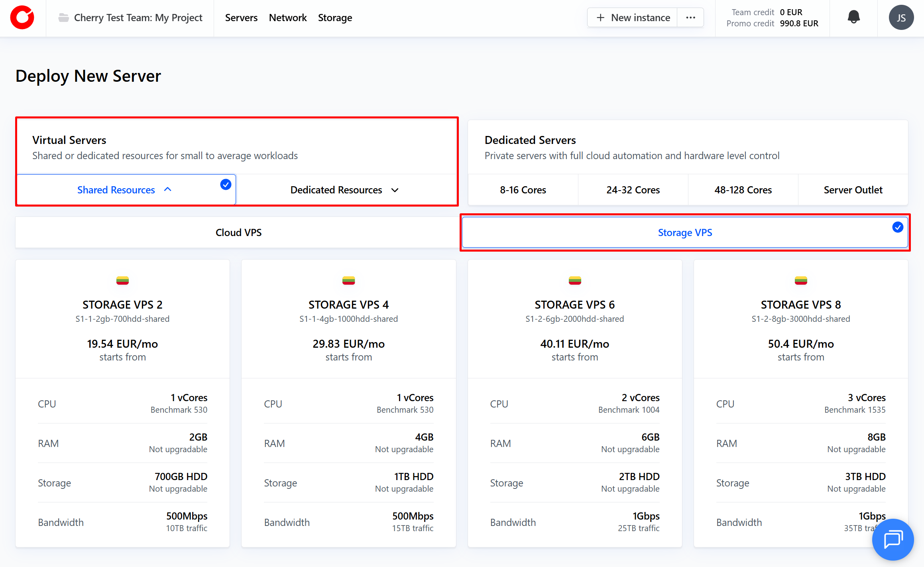Select the 8-16 Cores tab
Screen dimensions: 924x567
(x=523, y=190)
